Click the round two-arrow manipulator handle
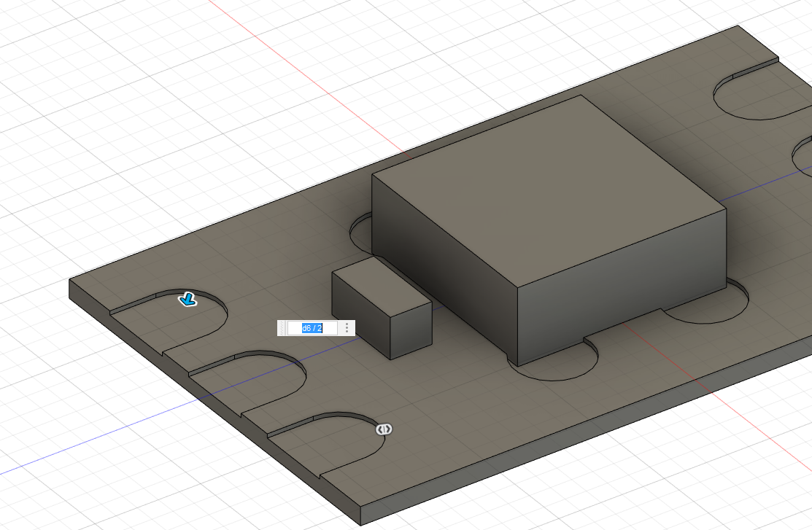Screen dimensions: 812x530 coord(384,429)
